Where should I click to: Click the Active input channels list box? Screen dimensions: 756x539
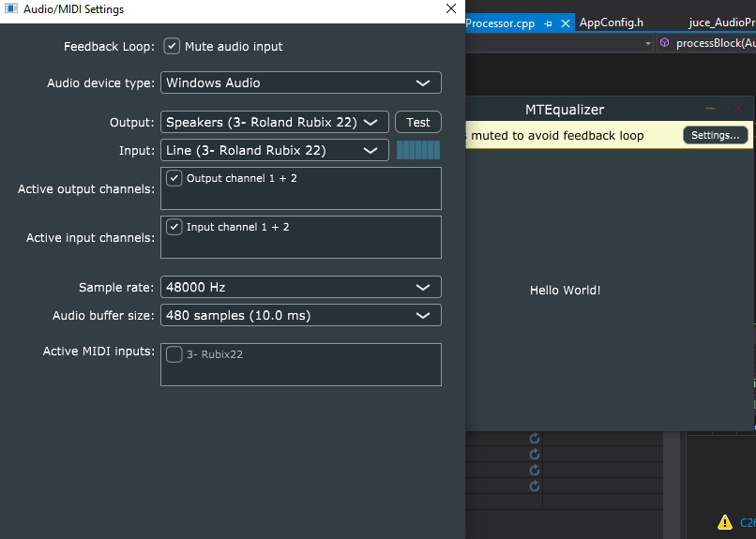[301, 237]
